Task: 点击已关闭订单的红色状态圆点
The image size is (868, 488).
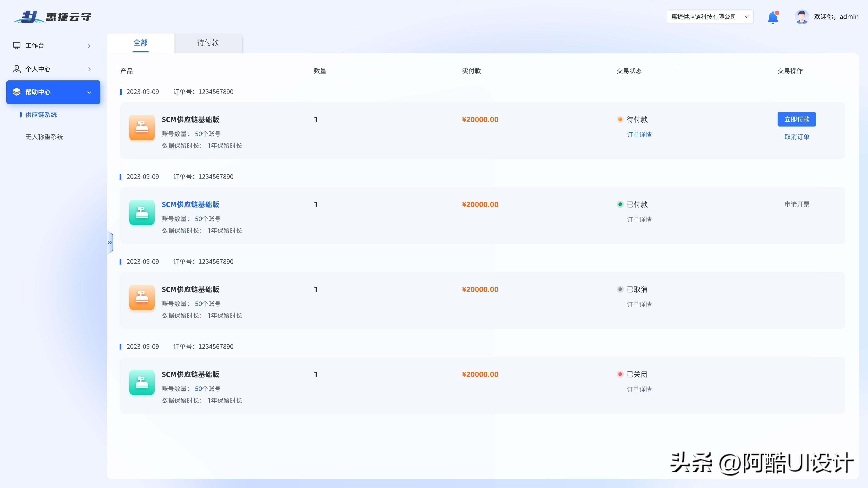Action: [x=620, y=374]
